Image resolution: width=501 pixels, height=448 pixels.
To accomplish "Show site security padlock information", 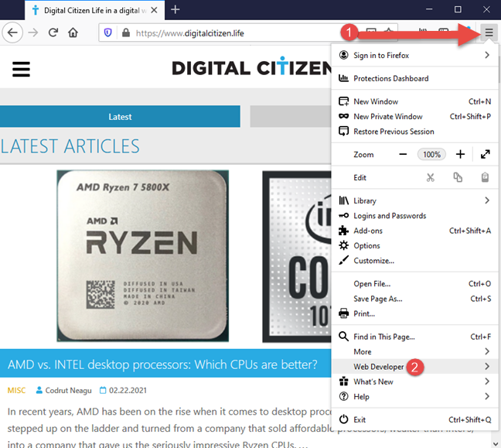I will click(126, 32).
